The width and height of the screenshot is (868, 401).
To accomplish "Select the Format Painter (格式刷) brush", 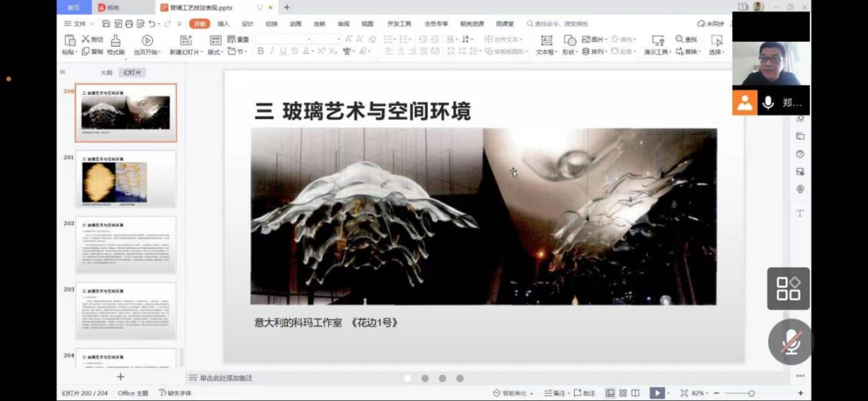I will tap(116, 40).
